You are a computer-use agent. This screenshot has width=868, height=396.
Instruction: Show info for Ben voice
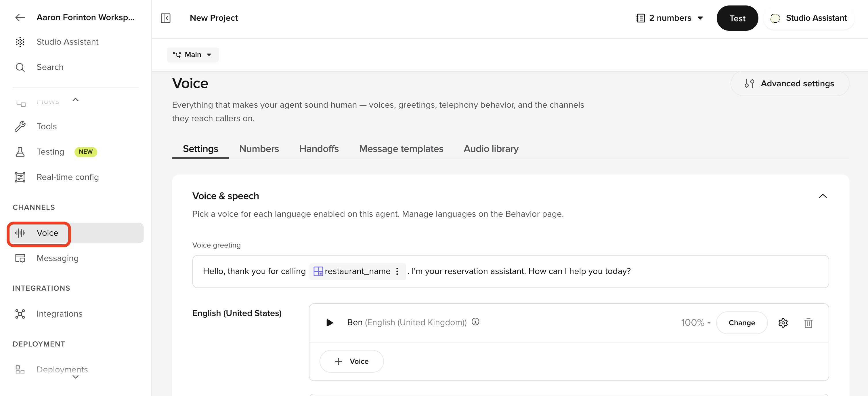[475, 322]
